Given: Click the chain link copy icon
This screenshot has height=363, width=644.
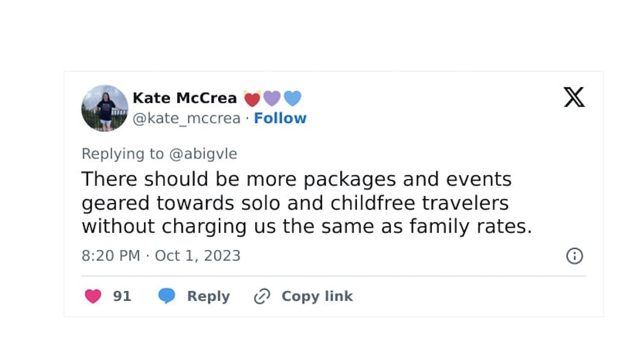Looking at the screenshot, I should pos(262,296).
